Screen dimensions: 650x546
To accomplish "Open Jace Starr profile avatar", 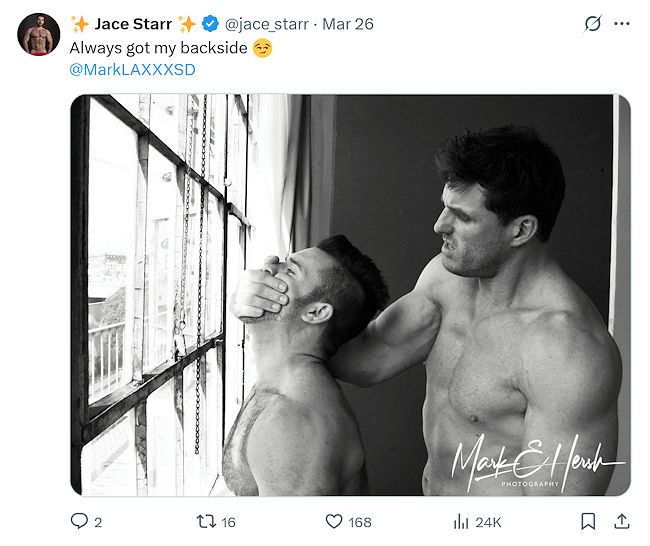I will (39, 34).
